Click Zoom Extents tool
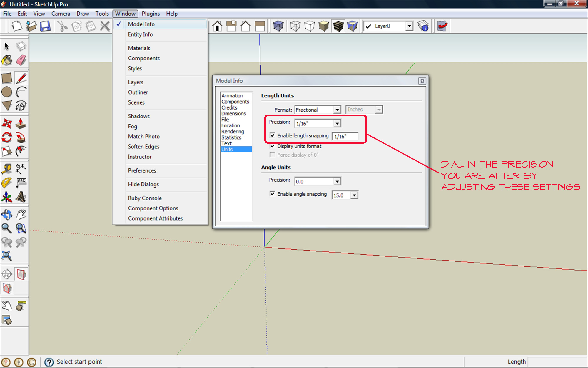The height and width of the screenshot is (368, 588). (x=7, y=256)
